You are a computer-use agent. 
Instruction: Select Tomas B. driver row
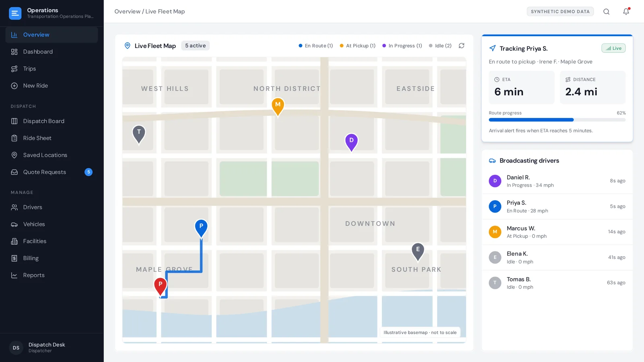(x=557, y=283)
